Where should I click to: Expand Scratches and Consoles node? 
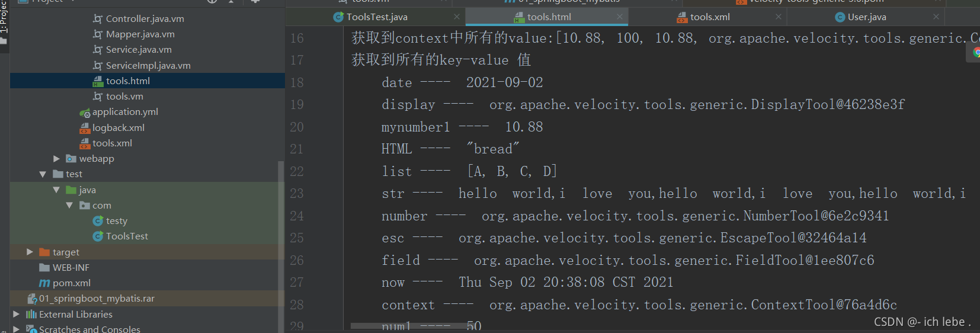[x=17, y=329]
